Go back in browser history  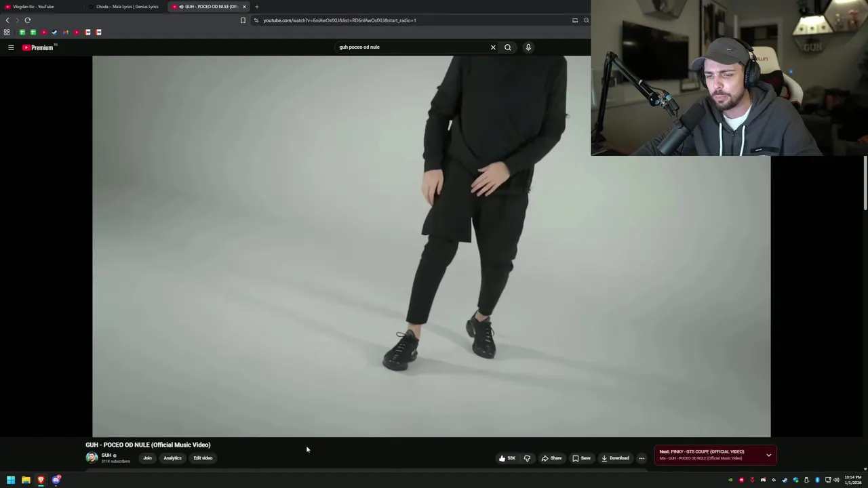click(7, 20)
